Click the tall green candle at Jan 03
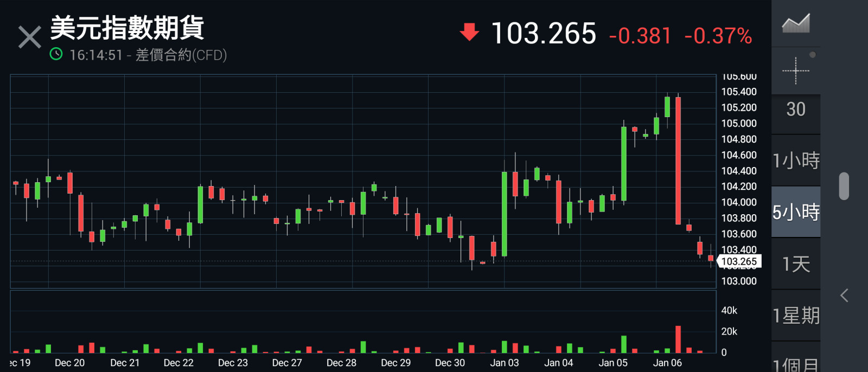This screenshot has height=372, width=868. click(505, 214)
